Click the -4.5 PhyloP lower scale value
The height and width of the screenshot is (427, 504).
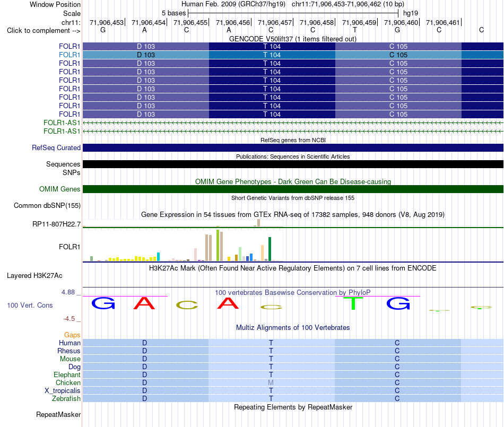69,319
